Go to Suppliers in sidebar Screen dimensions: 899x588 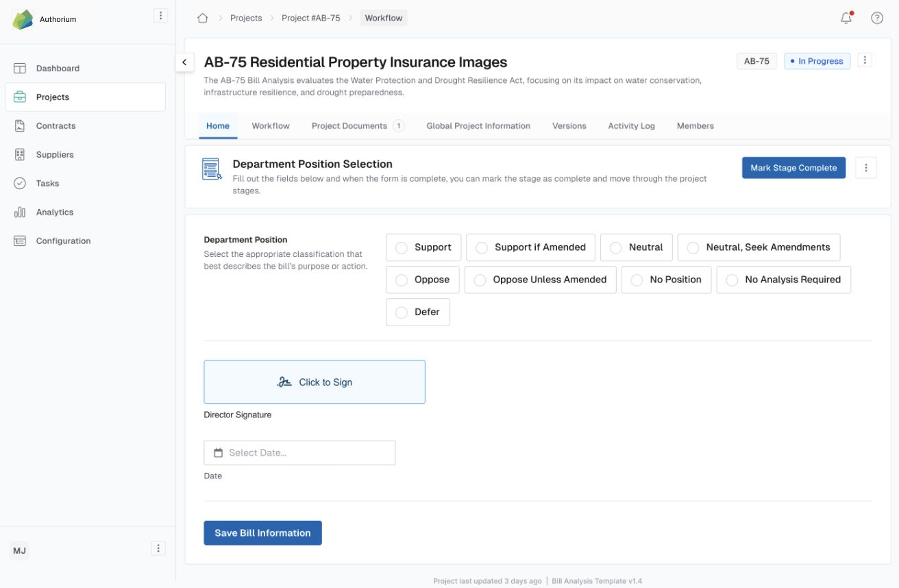[55, 155]
